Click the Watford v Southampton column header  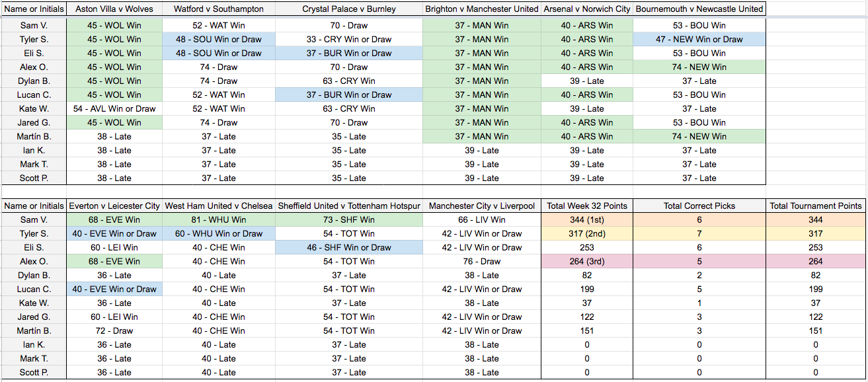point(218,9)
